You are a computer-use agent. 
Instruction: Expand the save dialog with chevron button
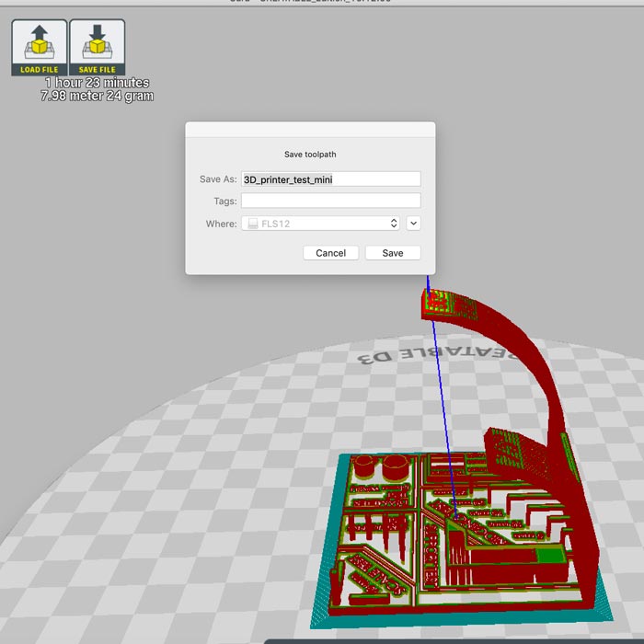pyautogui.click(x=413, y=224)
